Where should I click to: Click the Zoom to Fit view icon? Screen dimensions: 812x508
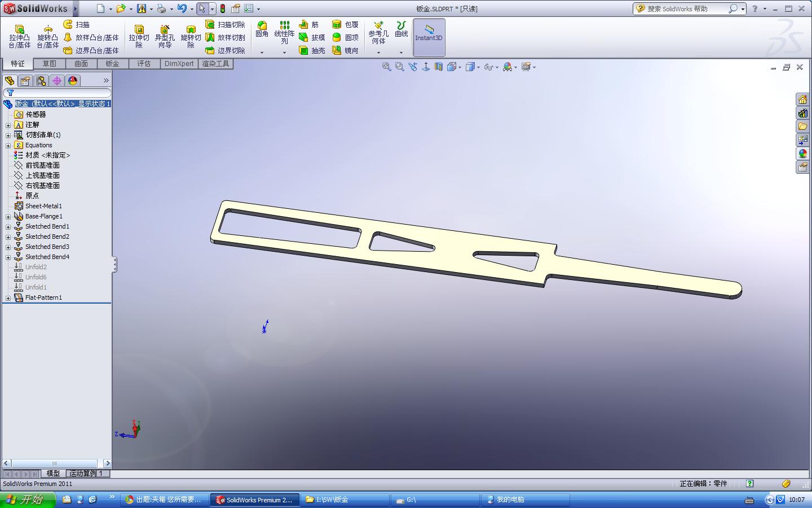click(x=387, y=67)
